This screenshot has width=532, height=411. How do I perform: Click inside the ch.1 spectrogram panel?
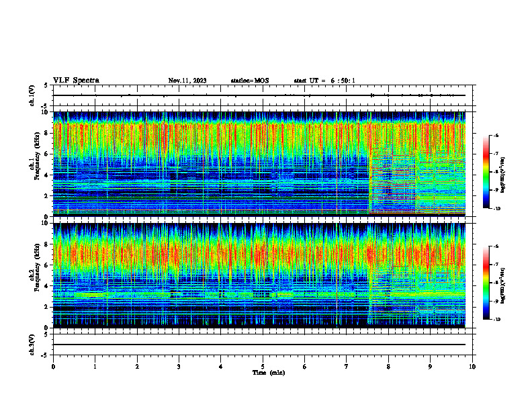coord(259,164)
